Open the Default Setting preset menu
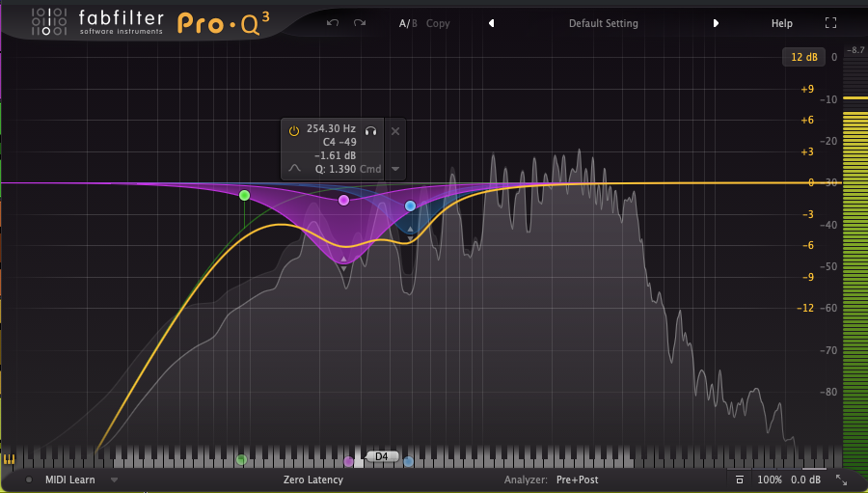Screen dimensions: 868x493 click(604, 23)
